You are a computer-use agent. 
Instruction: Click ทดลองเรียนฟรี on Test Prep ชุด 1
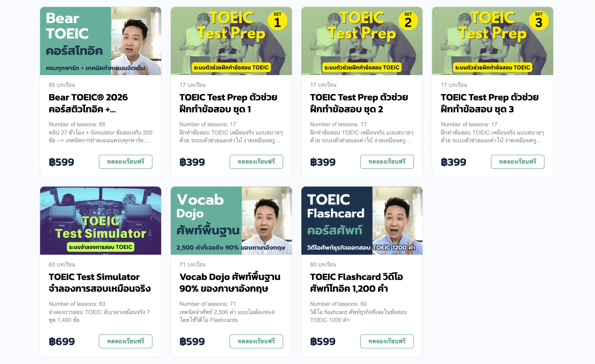[256, 162]
